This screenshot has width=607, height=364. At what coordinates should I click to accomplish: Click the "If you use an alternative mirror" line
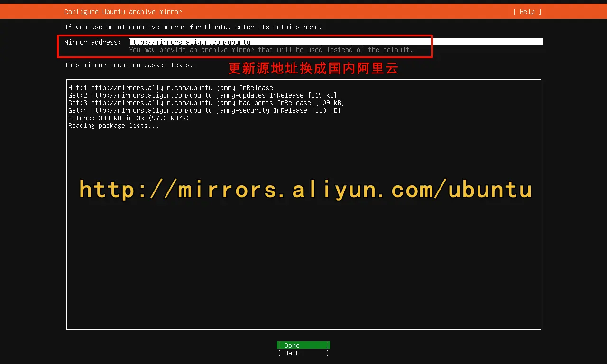click(193, 27)
